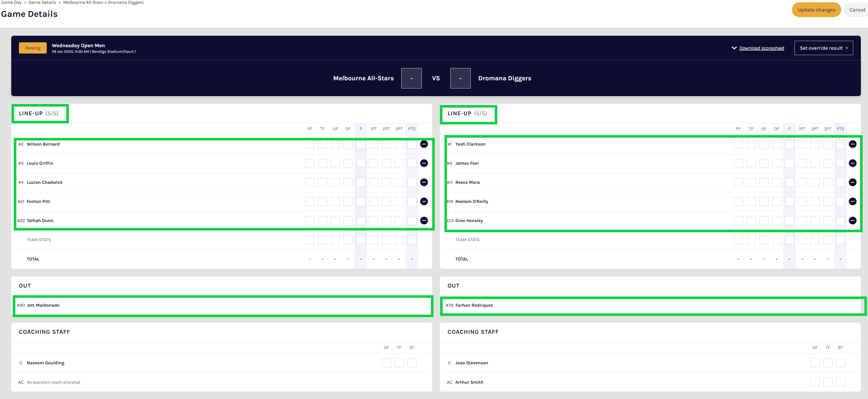Image resolution: width=868 pixels, height=399 pixels.
Task: Click the Cancel button
Action: [x=857, y=9]
